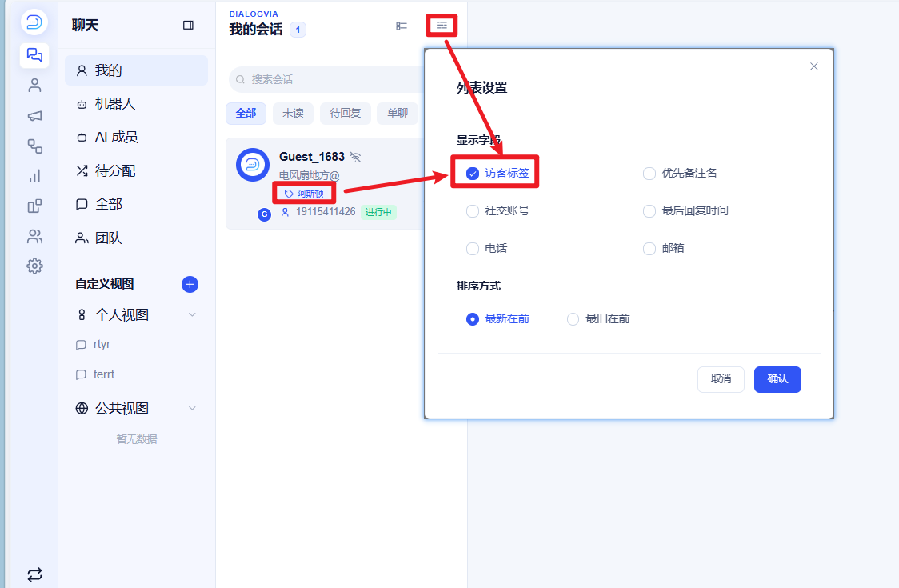Open 我的 conversations in sidebar
Image resolution: width=899 pixels, height=588 pixels.
click(137, 70)
